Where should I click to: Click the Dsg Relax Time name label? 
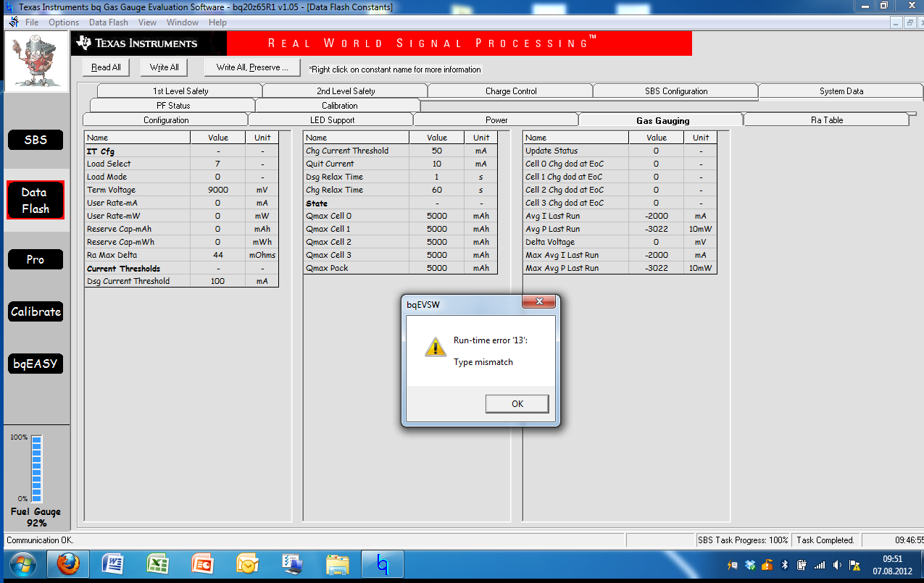coord(335,177)
